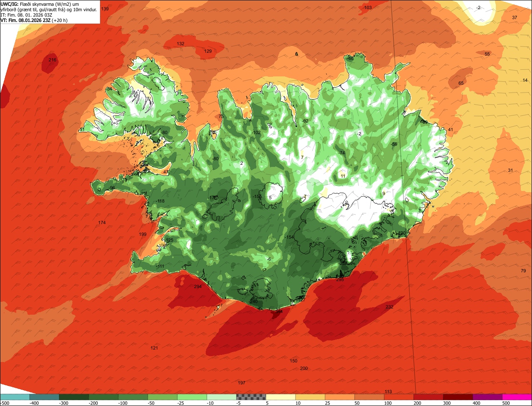
Task: Click the map value "-257"
Action: (x=343, y=263)
